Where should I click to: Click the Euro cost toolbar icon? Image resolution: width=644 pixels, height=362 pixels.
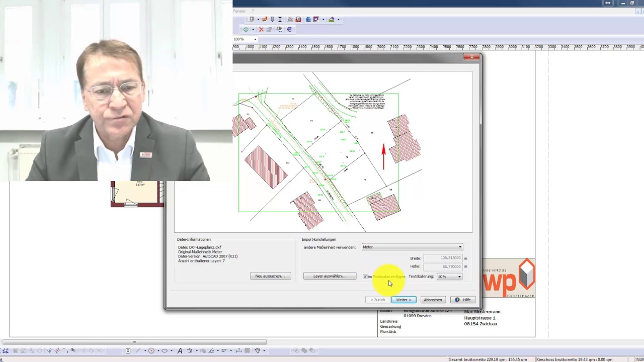click(x=289, y=29)
